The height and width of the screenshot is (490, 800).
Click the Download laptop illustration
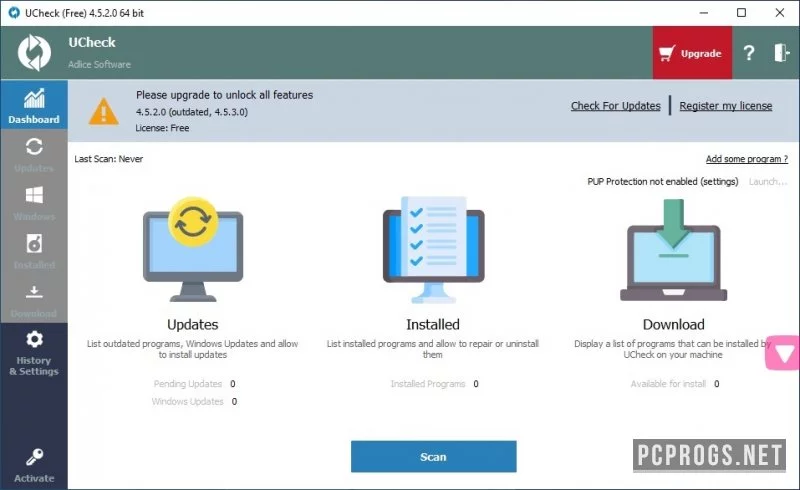pyautogui.click(x=673, y=250)
